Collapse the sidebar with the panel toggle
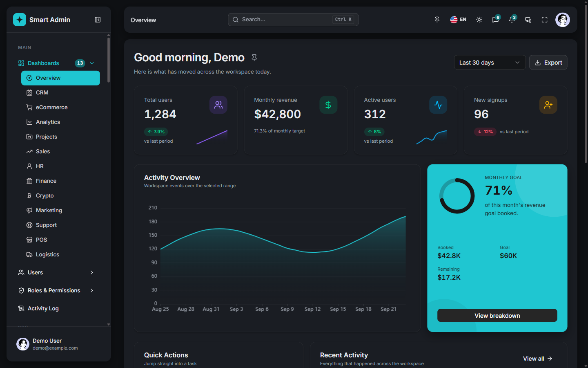This screenshot has width=588, height=368. (x=98, y=20)
